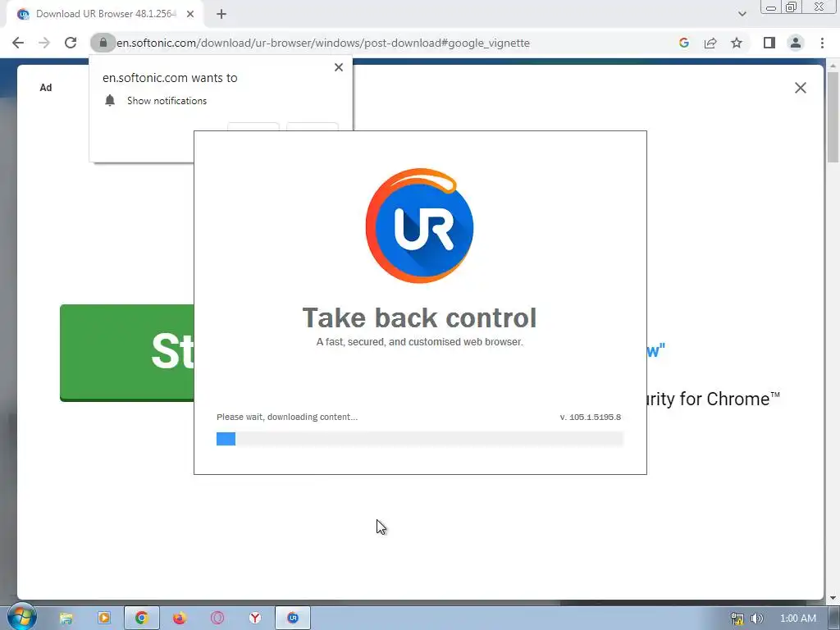Open the browser side panel
This screenshot has width=840, height=630.
tap(769, 43)
